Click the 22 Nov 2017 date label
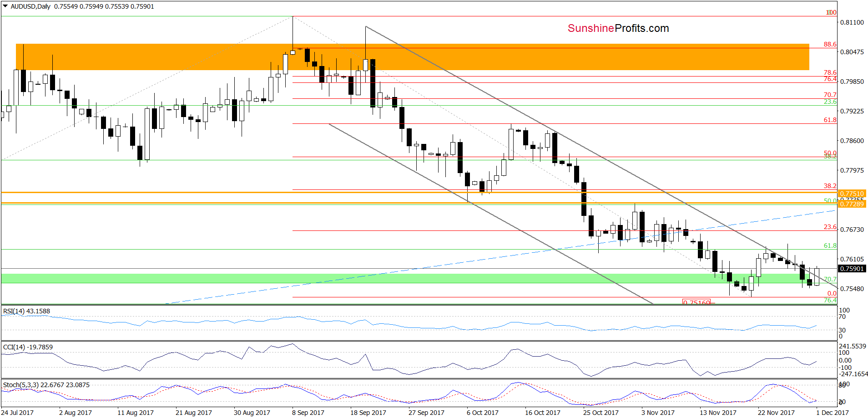 tap(776, 413)
